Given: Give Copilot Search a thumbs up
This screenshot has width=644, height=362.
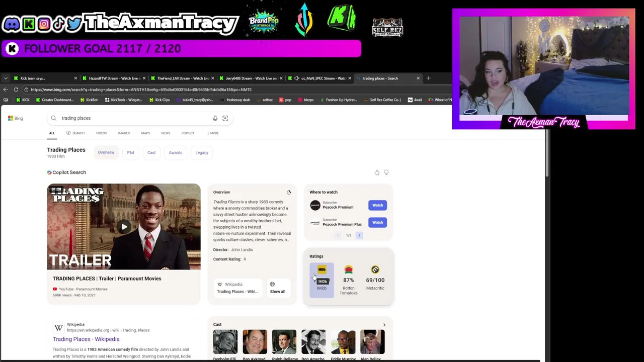Looking at the screenshot, I should point(377,172).
